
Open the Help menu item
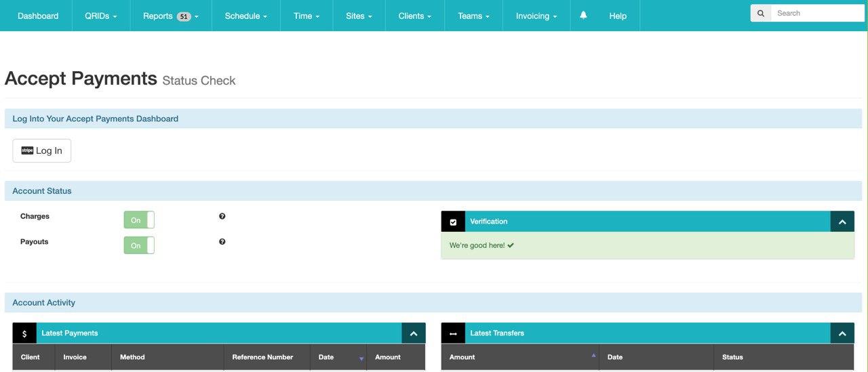(618, 16)
